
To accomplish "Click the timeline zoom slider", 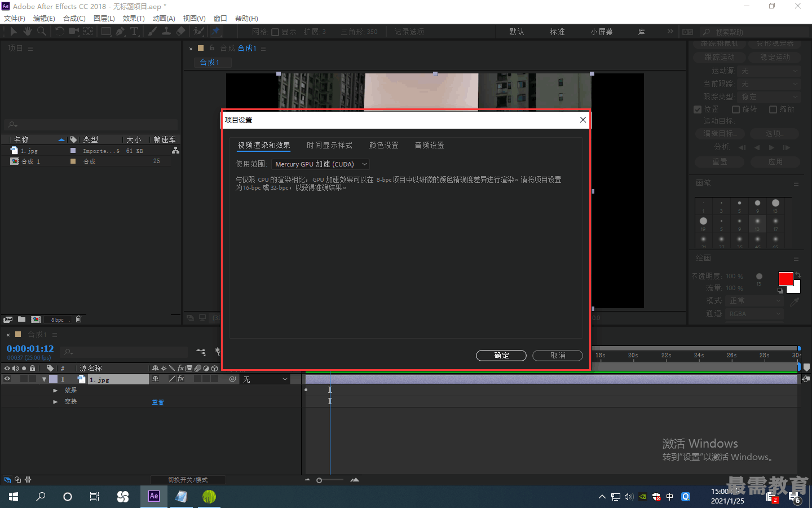I will tap(331, 480).
